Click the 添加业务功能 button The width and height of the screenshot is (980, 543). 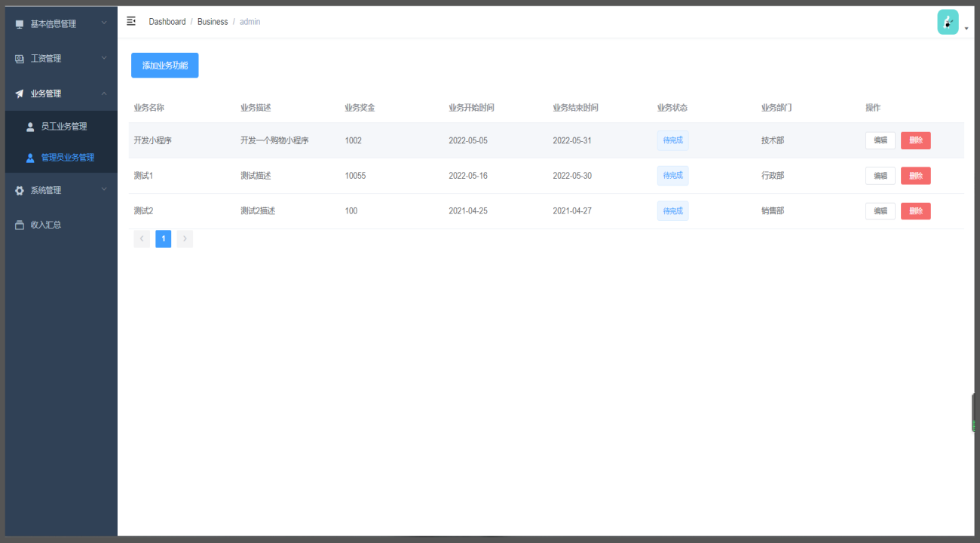[x=165, y=66]
